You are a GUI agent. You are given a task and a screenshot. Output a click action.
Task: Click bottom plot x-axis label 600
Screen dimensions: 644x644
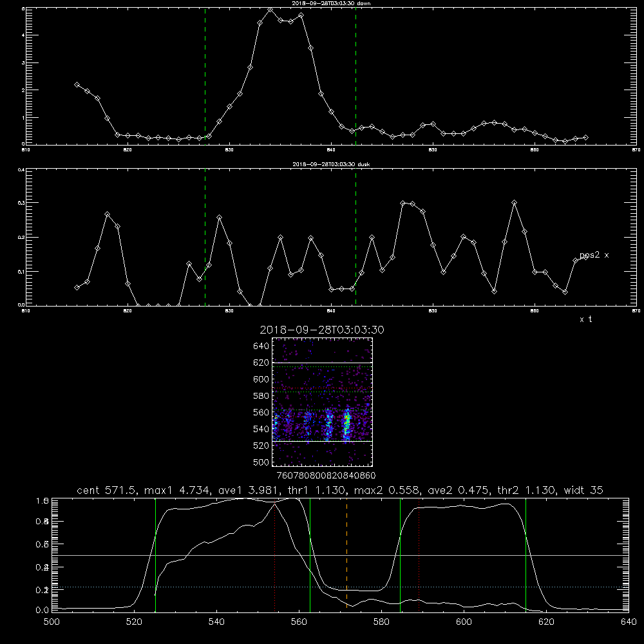pos(464,622)
